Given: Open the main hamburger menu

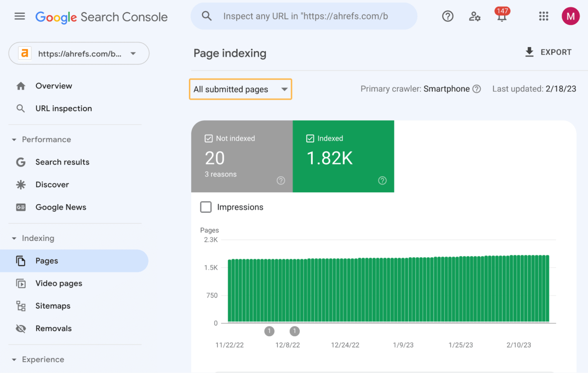Looking at the screenshot, I should [x=20, y=16].
